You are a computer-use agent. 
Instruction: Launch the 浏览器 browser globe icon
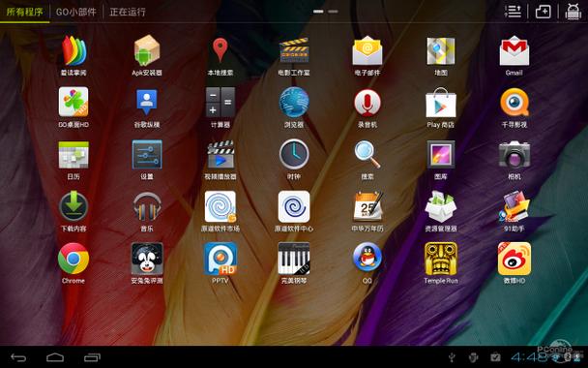tap(294, 102)
